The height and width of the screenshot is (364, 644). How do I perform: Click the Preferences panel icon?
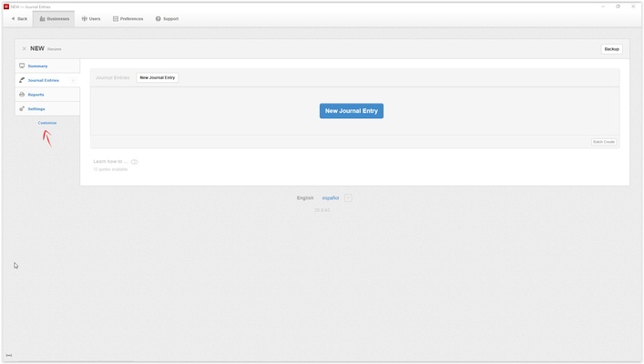click(116, 19)
